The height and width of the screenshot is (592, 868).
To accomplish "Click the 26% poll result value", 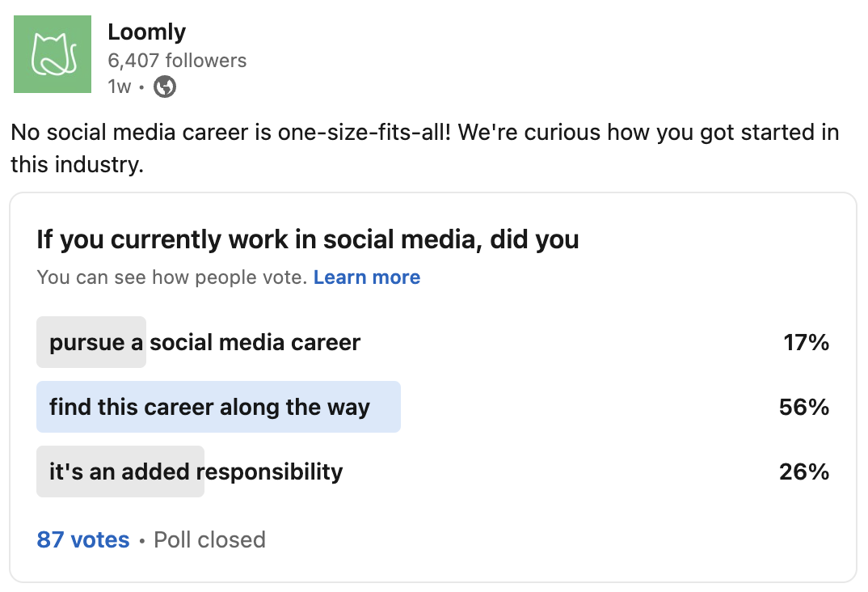I will [x=804, y=471].
